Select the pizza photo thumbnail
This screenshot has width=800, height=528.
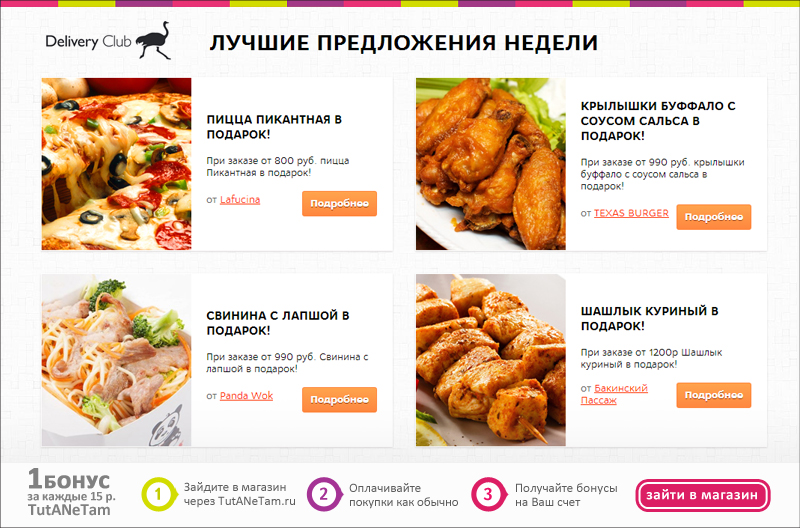(117, 164)
